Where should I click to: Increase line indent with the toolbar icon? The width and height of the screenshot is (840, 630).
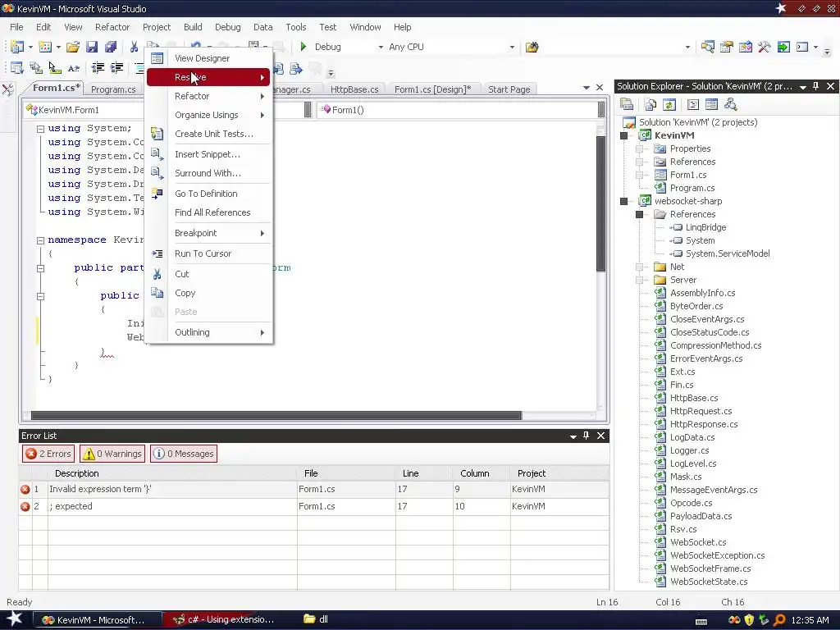click(x=116, y=68)
